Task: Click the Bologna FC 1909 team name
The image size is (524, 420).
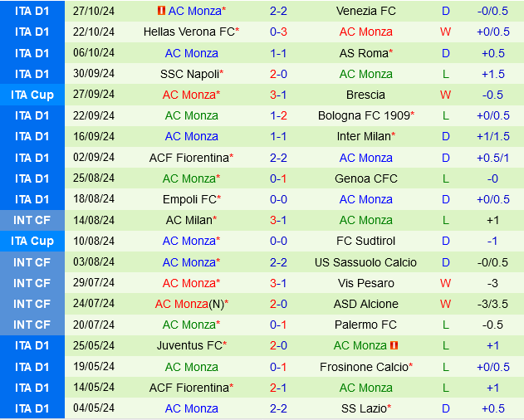Action: pyautogui.click(x=364, y=115)
